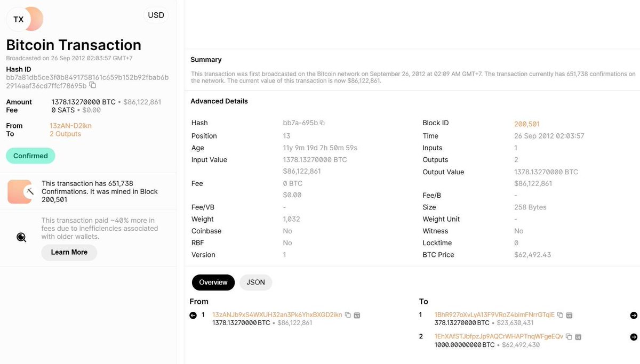Switch to the JSON tab

click(255, 282)
